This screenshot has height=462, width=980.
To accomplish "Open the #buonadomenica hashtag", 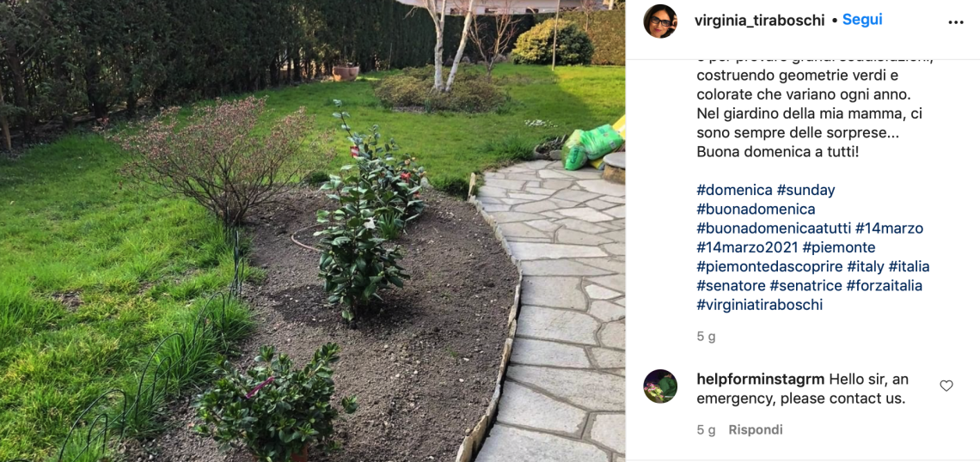I will click(x=756, y=210).
